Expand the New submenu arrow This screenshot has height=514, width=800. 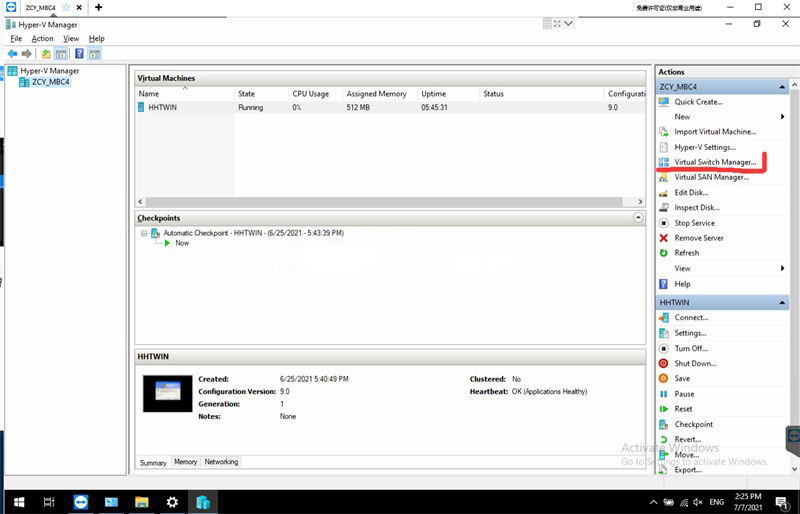point(782,116)
